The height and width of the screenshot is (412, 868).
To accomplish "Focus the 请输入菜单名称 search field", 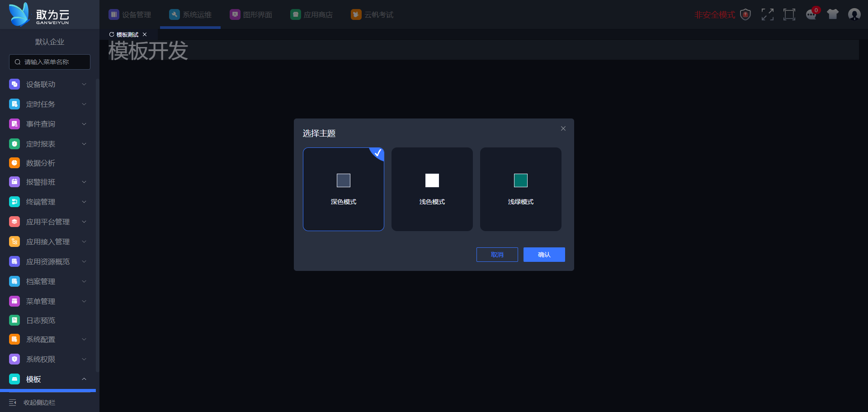I will 50,62.
